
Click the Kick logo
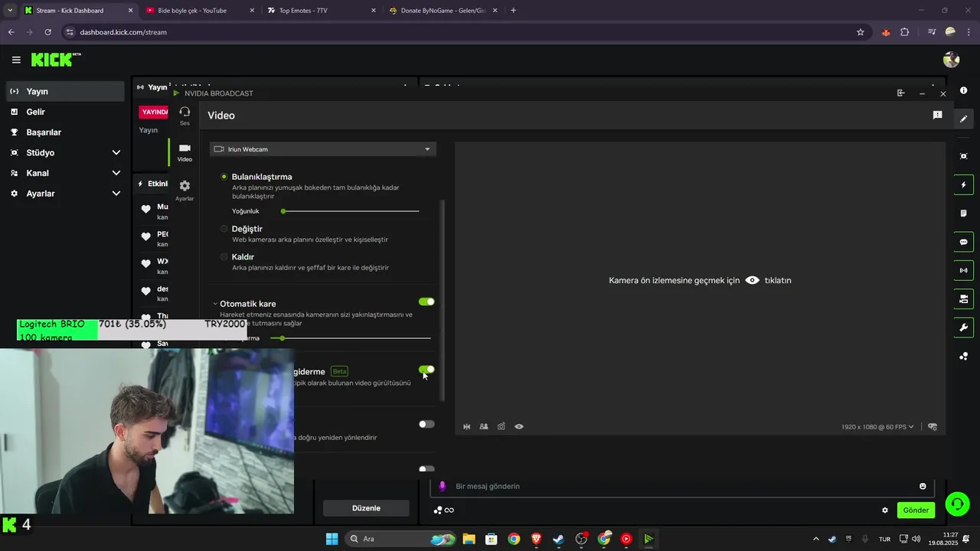pos(55,59)
